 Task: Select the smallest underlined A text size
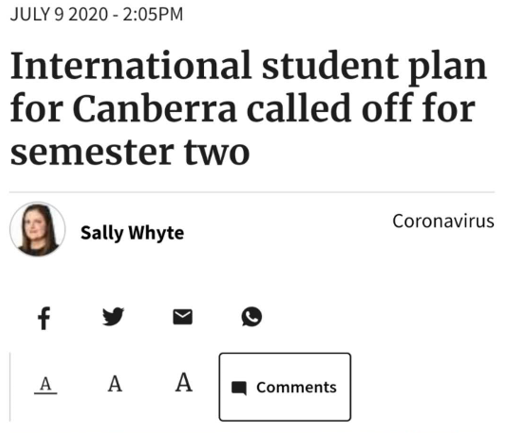click(46, 385)
